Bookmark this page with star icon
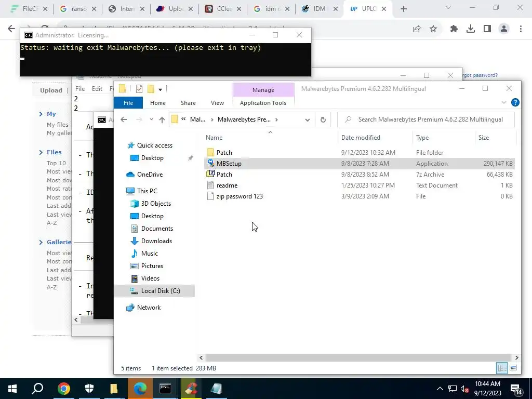The height and width of the screenshot is (399, 532). click(x=433, y=29)
